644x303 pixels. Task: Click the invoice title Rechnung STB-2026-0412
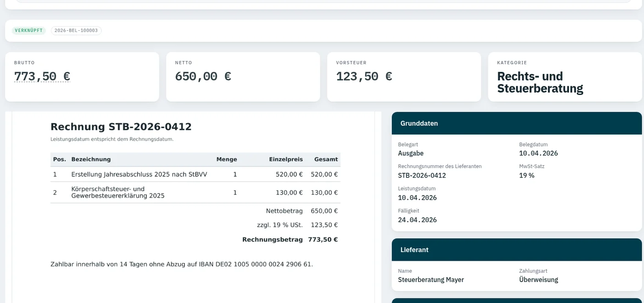click(x=121, y=127)
